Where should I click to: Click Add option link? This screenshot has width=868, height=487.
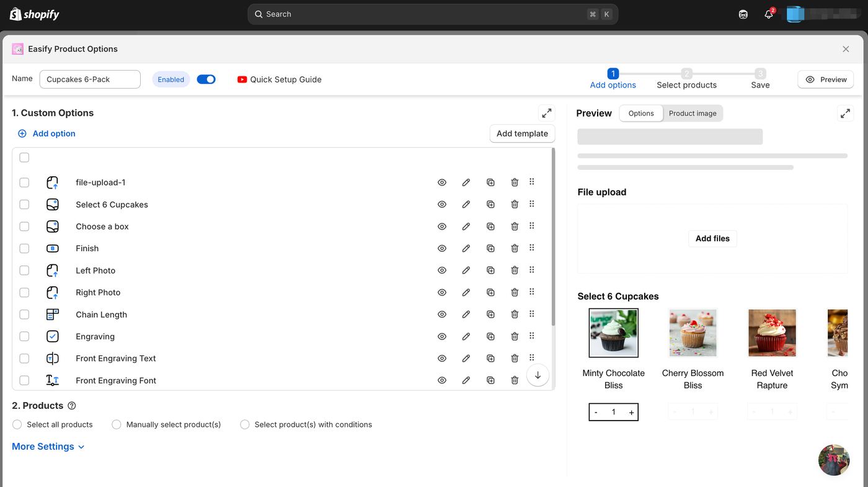[47, 133]
